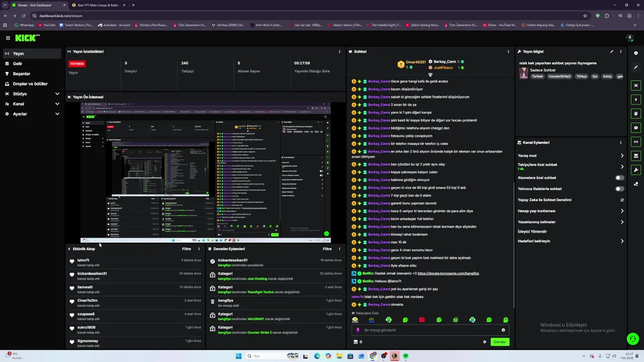Toggle the chat bubble widget icon

tap(636, 128)
